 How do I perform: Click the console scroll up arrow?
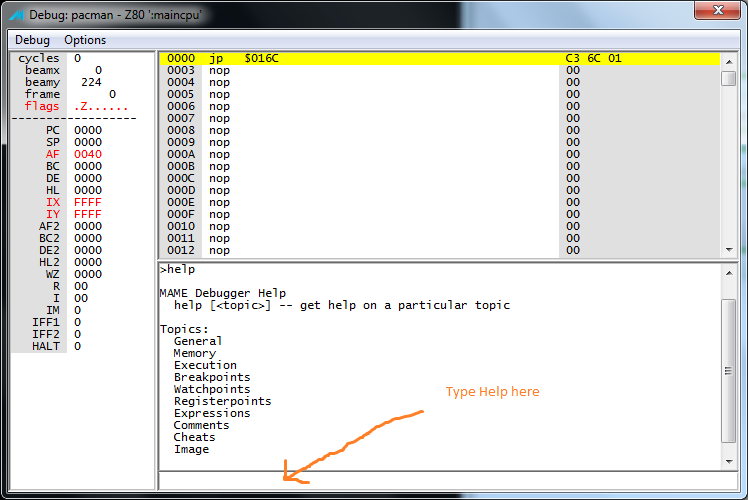point(729,273)
